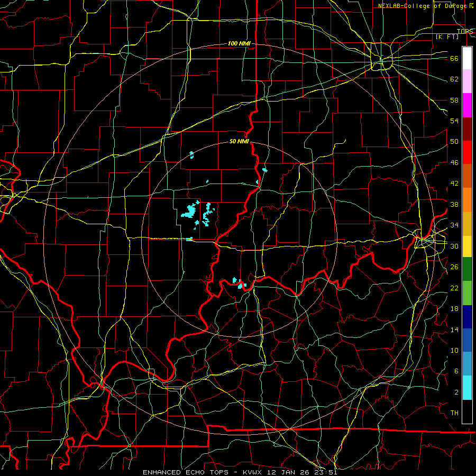Click the gold 38 K FT legend swatch
The width and height of the screenshot is (476, 476).
[467, 224]
